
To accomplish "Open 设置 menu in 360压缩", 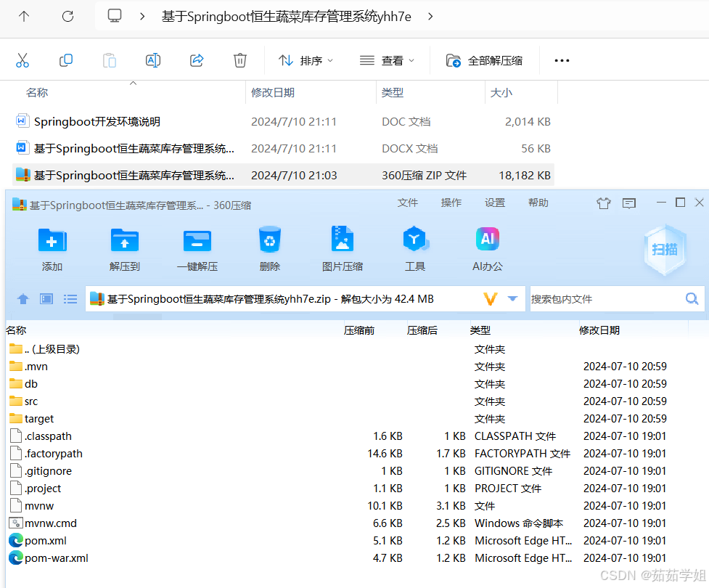I will click(495, 203).
